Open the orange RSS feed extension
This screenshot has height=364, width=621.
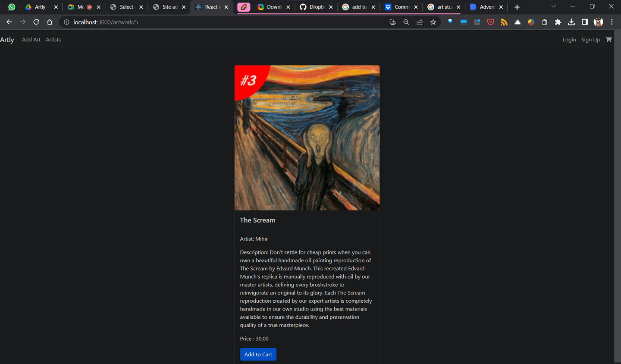(x=504, y=22)
